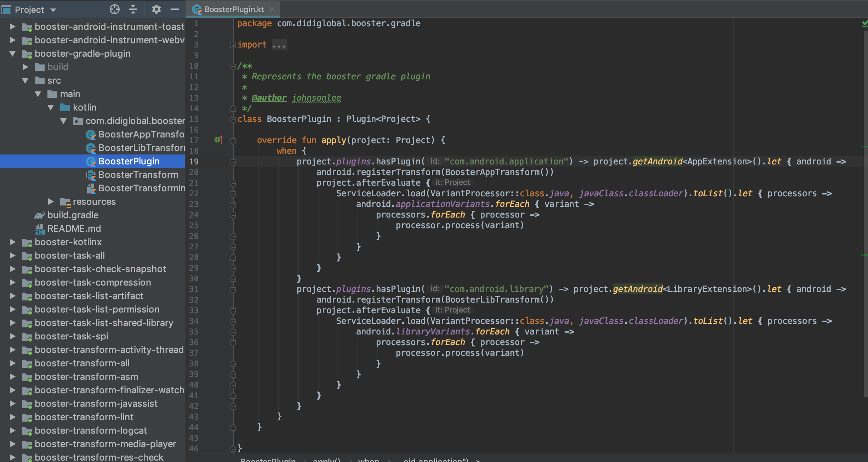The height and width of the screenshot is (462, 868).
Task: Toggle fold marker at override fun apply line
Action: click(233, 141)
